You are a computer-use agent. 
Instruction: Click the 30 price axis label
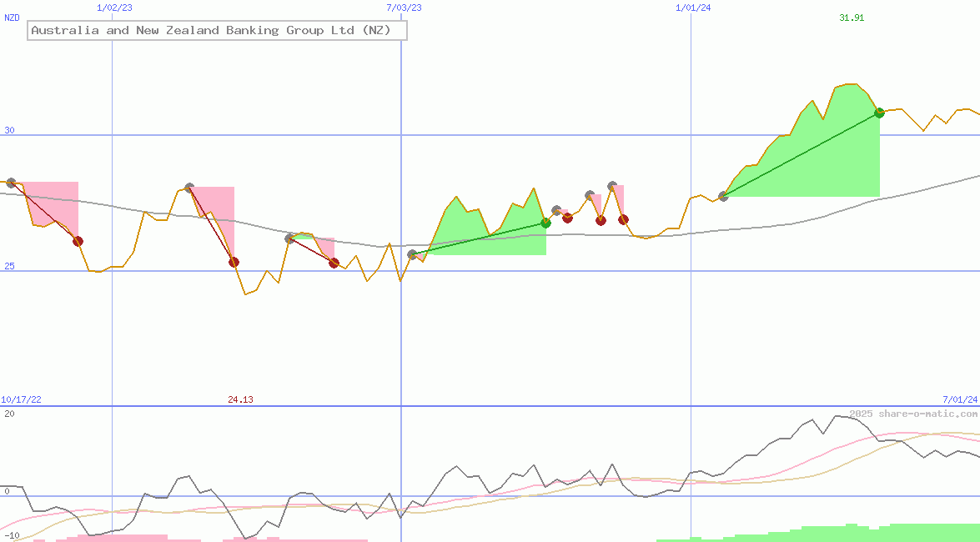point(9,131)
